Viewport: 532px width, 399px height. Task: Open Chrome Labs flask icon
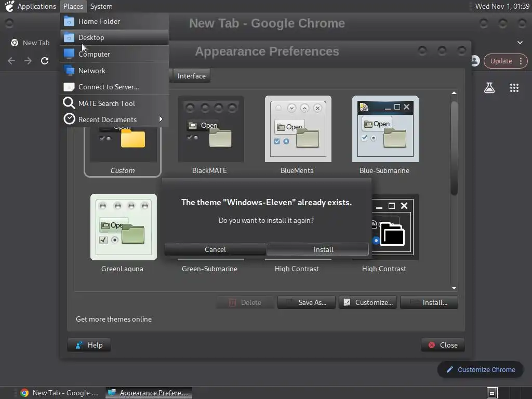coord(489,88)
